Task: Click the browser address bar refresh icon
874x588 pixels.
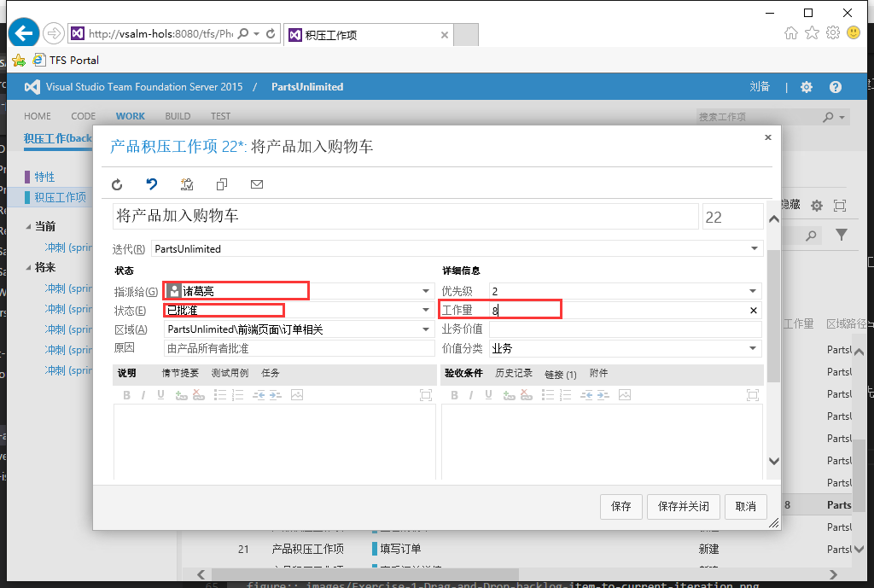Action: pos(271,33)
